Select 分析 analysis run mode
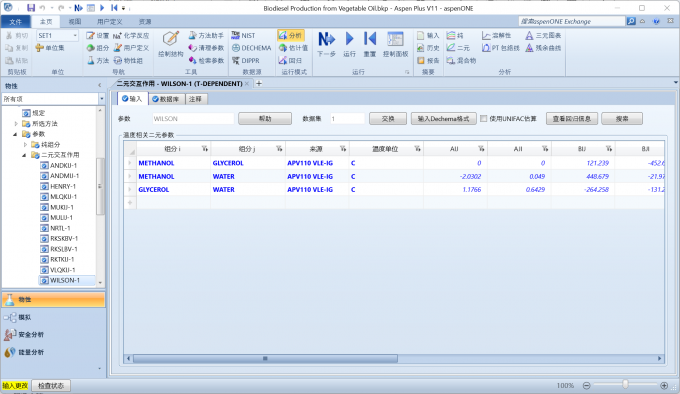The image size is (680, 394). (290, 36)
